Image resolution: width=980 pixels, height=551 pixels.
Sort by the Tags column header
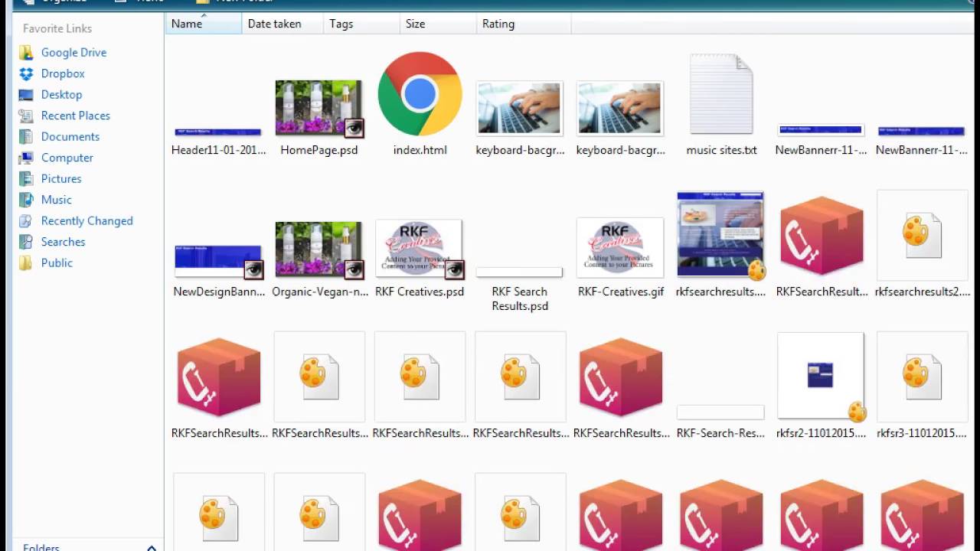point(361,24)
